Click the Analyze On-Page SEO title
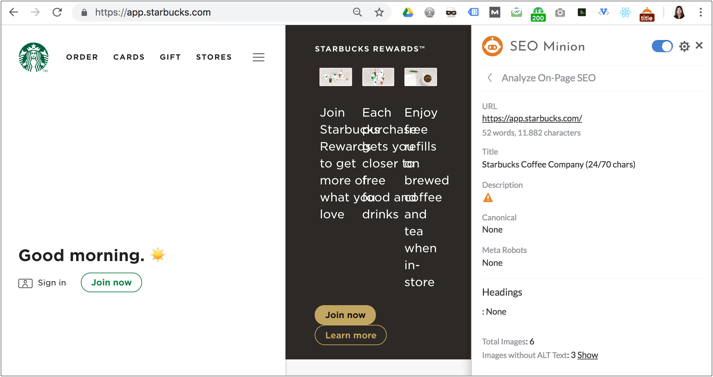The width and height of the screenshot is (713, 377). coord(548,78)
